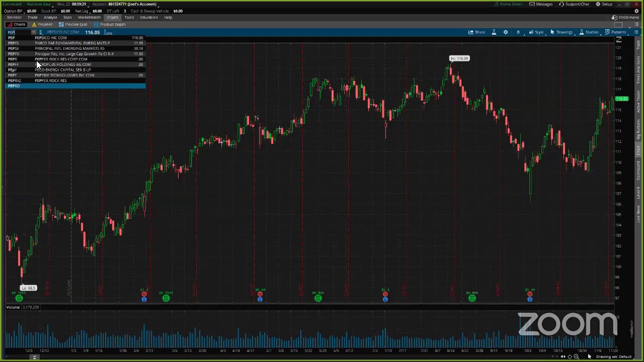
Task: Click the zoom magnifier icon
Action: [x=576, y=356]
